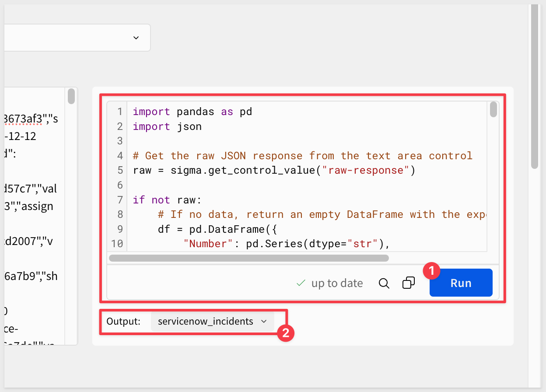
Task: Click the 'import json' code line
Action: [167, 127]
